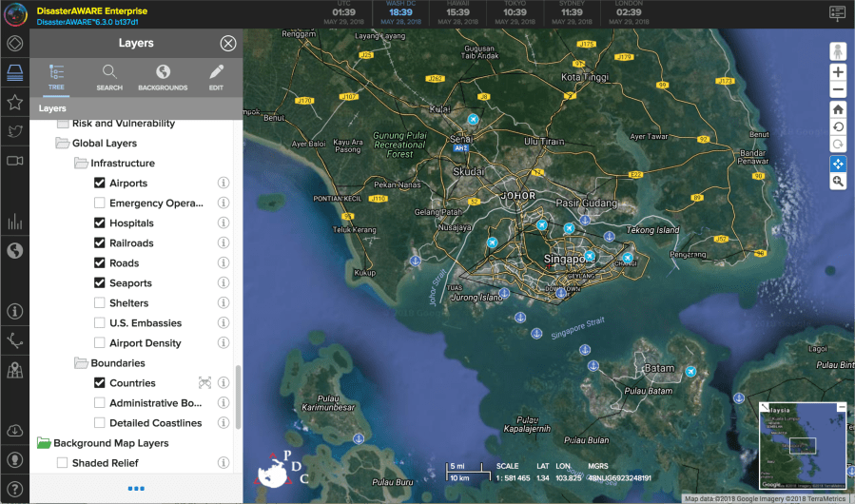Reset map to home extent
855x504 pixels.
point(838,109)
